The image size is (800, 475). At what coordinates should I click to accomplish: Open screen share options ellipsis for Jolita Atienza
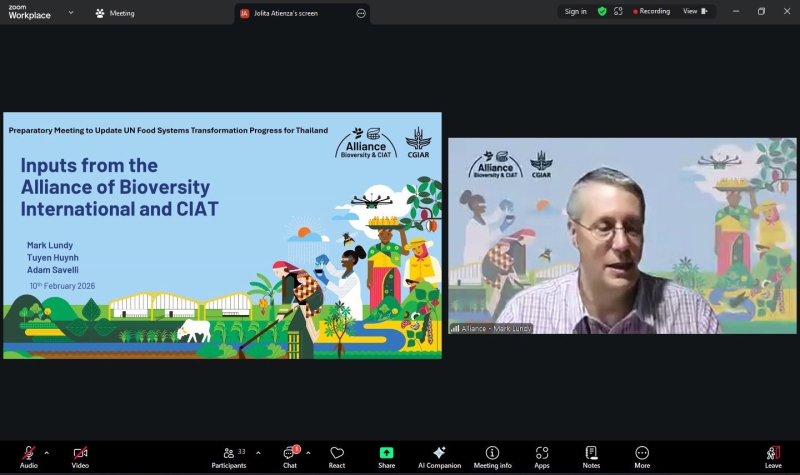[361, 13]
